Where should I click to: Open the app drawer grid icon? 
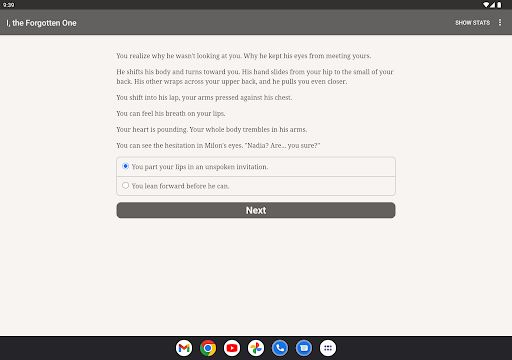click(x=328, y=348)
